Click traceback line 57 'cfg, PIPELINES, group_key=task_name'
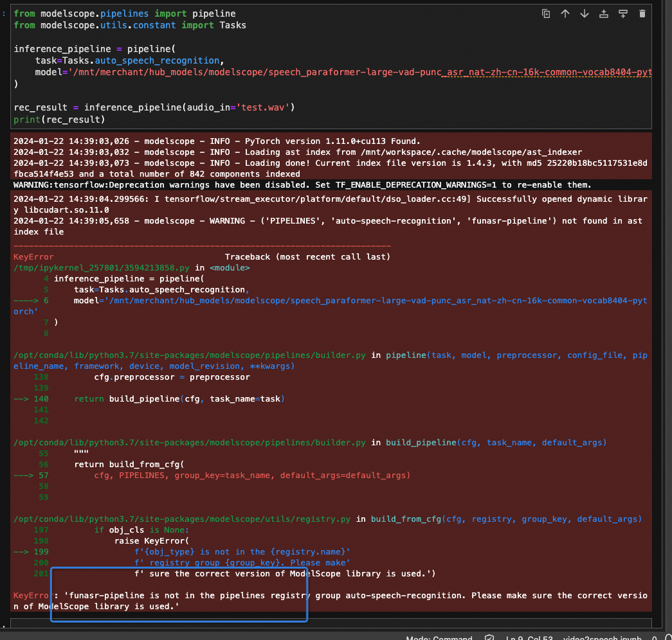Viewport: 672px width, 640px height. point(252,476)
